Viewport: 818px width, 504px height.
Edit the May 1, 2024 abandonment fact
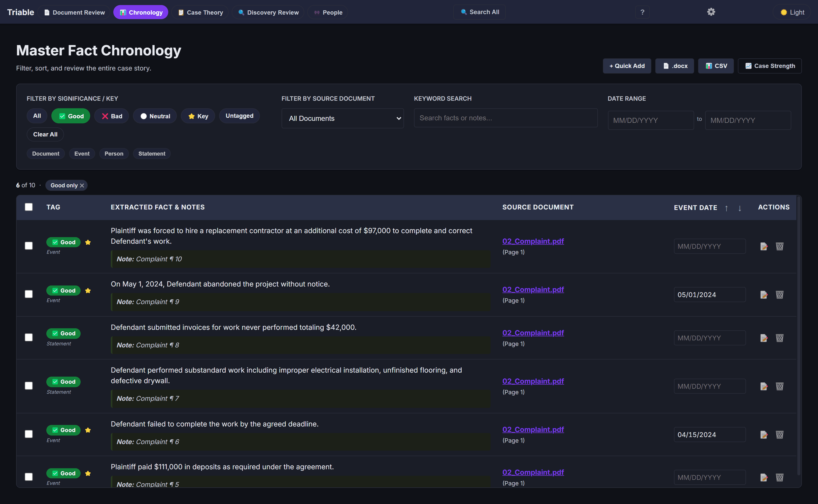point(764,295)
